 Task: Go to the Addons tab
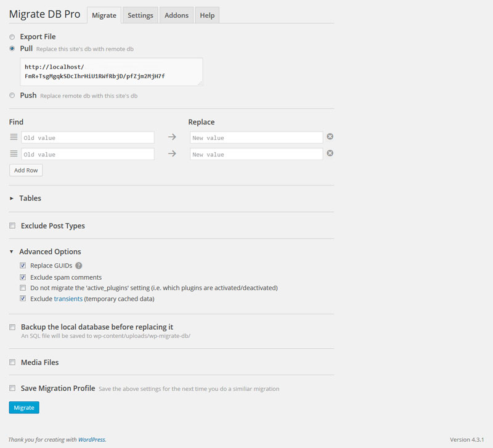tap(176, 15)
